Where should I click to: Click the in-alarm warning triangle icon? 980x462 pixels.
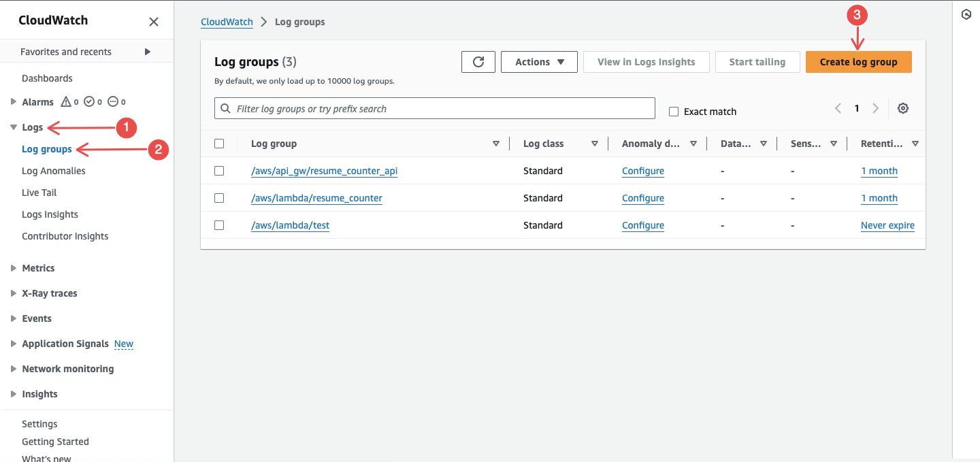pyautogui.click(x=65, y=101)
